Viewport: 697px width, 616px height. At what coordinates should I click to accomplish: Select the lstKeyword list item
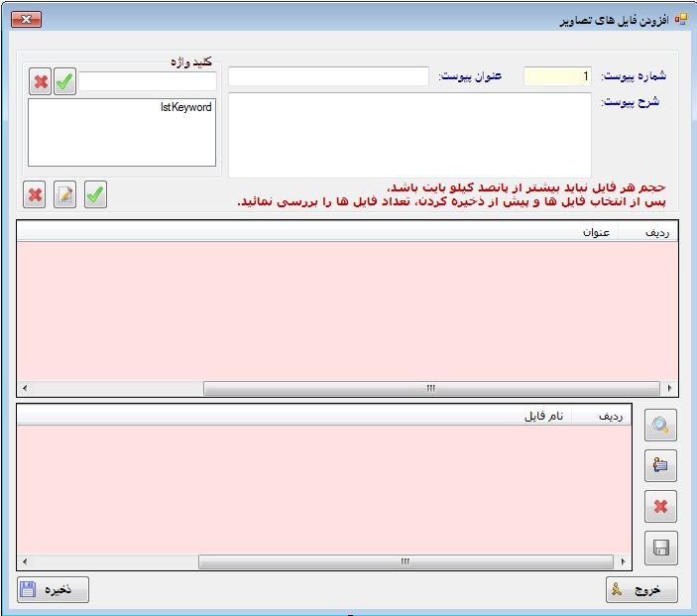point(186,107)
